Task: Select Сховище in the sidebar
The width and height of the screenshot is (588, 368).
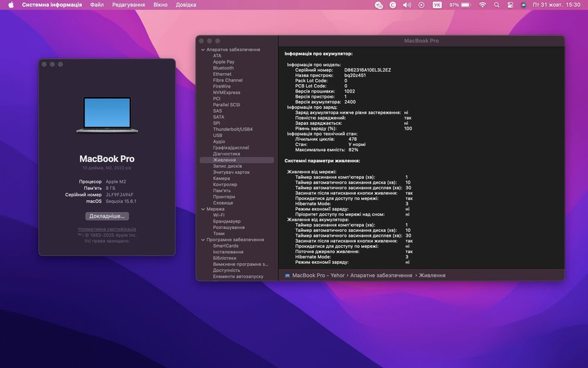Action: coord(223,203)
